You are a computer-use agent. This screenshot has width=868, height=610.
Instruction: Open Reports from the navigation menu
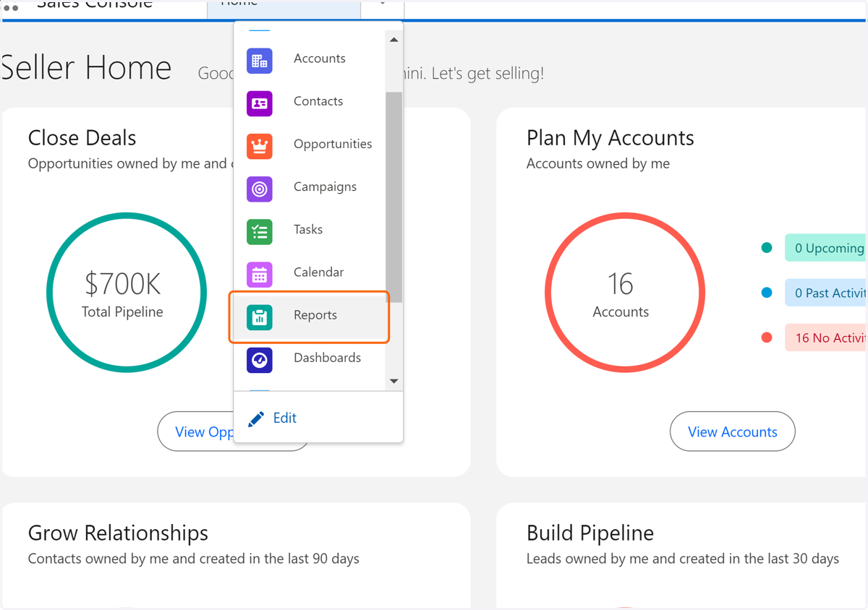(310, 316)
